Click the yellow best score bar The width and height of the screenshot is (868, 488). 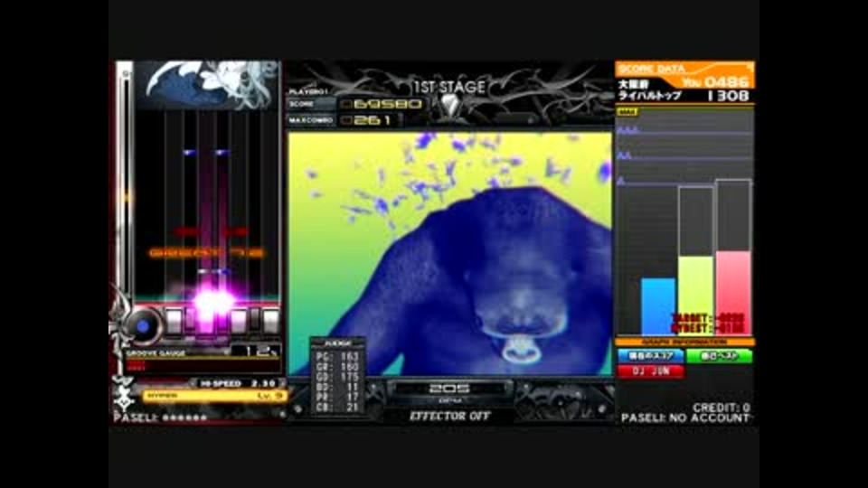[x=696, y=296]
